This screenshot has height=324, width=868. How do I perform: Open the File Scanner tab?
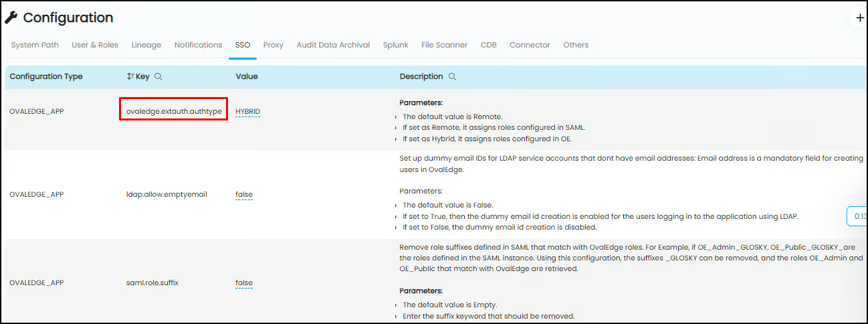click(x=444, y=45)
